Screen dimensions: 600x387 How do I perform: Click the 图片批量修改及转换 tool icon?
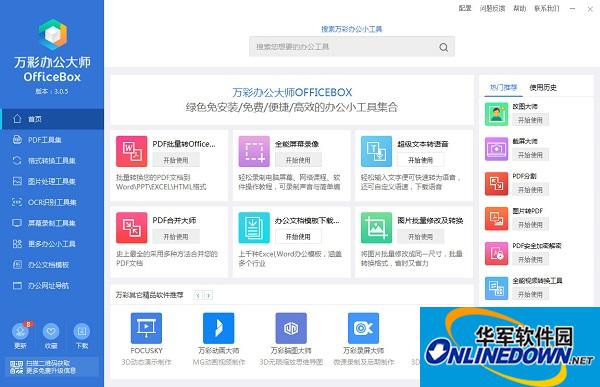coord(377,228)
